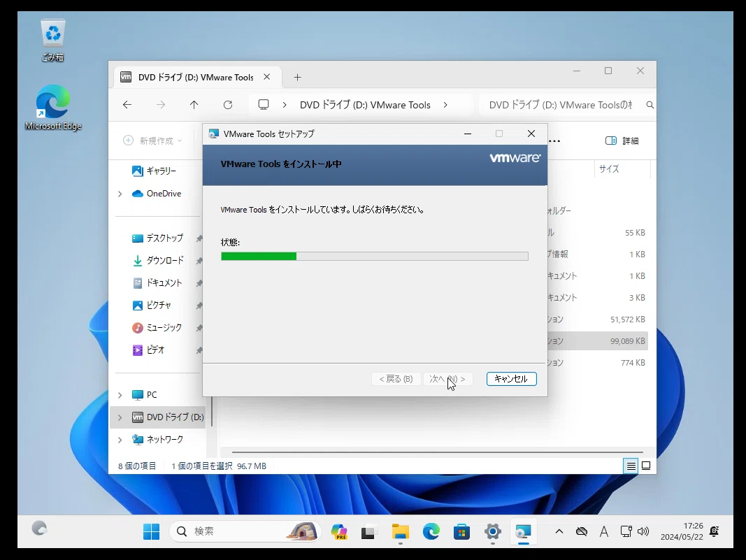Select the file row sized 3 KB

(x=598, y=297)
